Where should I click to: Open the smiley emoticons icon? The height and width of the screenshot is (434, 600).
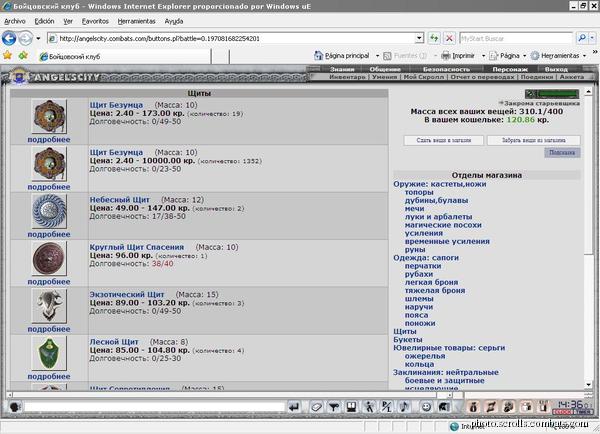(426, 407)
